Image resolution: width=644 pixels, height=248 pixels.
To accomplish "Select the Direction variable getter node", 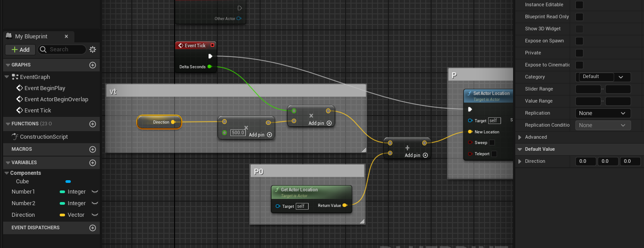I will [x=159, y=122].
